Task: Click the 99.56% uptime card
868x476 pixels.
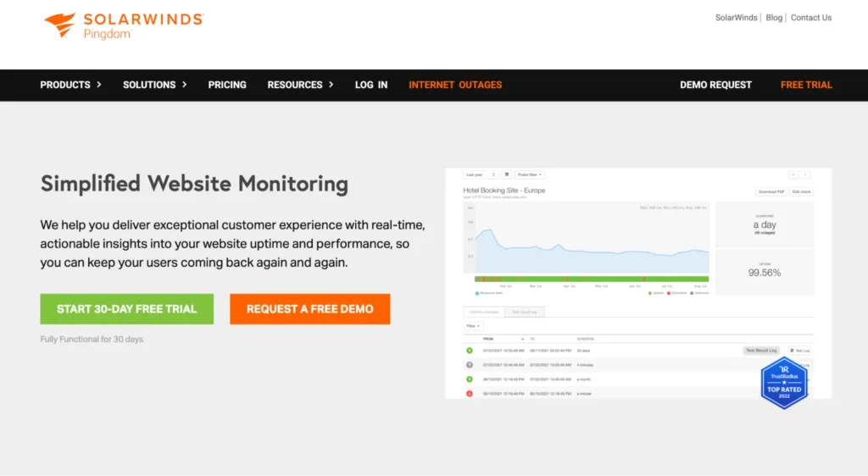Action: point(765,272)
